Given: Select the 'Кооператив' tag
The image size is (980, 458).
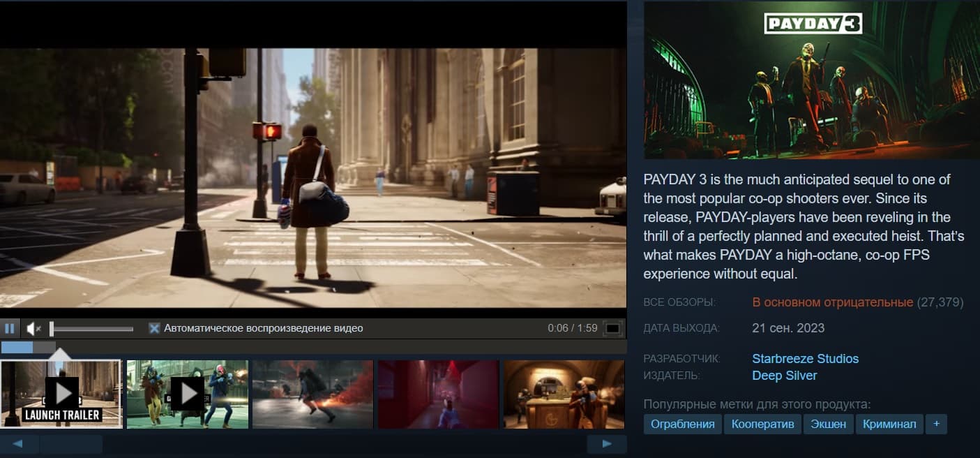Looking at the screenshot, I should click(x=763, y=424).
